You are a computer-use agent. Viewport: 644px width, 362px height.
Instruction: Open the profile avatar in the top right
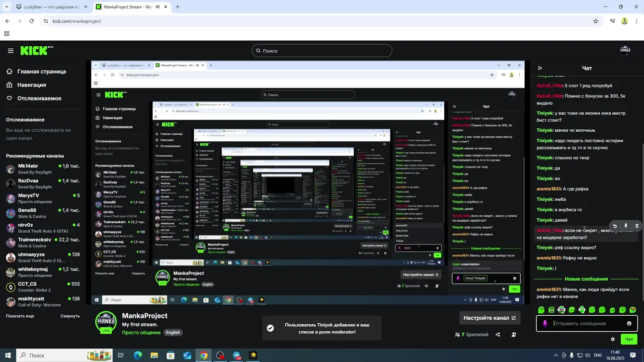(625, 50)
